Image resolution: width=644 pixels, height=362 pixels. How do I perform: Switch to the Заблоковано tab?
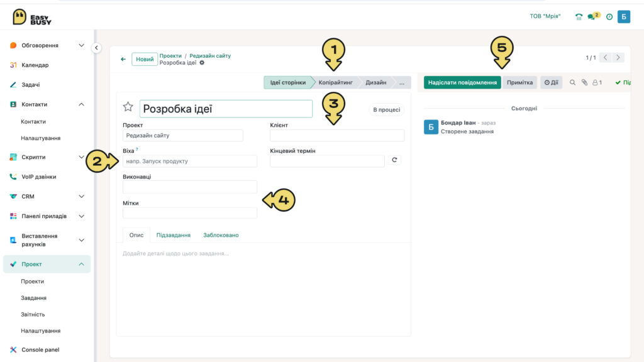pyautogui.click(x=221, y=235)
